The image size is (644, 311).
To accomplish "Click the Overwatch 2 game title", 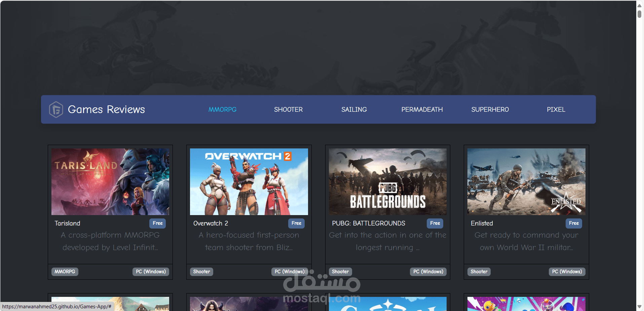I will (211, 223).
